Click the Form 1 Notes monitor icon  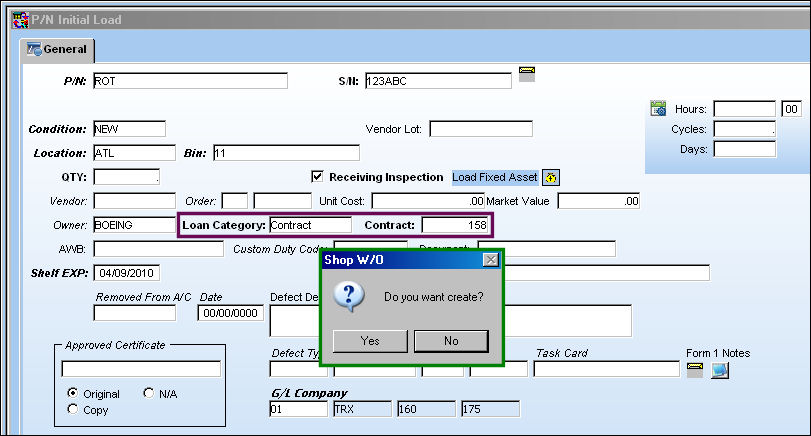click(719, 370)
